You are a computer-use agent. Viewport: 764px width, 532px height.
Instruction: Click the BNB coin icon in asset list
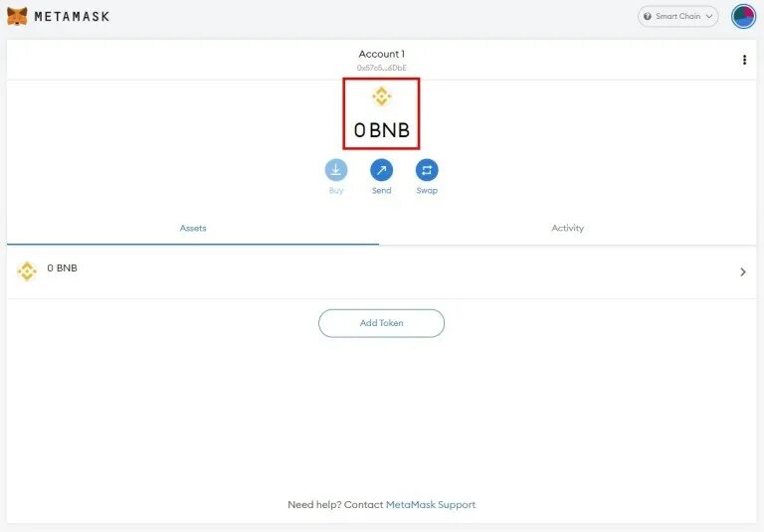27,271
